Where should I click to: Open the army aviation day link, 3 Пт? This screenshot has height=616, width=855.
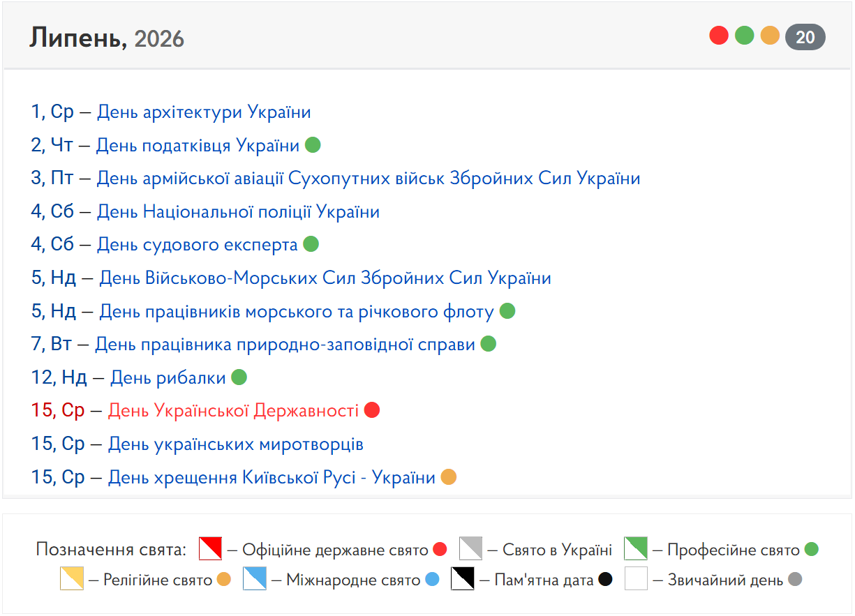(x=369, y=179)
